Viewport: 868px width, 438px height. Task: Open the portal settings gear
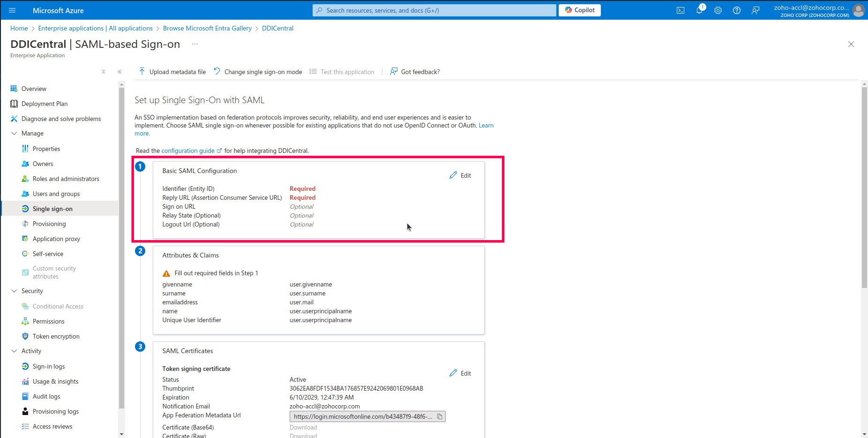coord(718,10)
